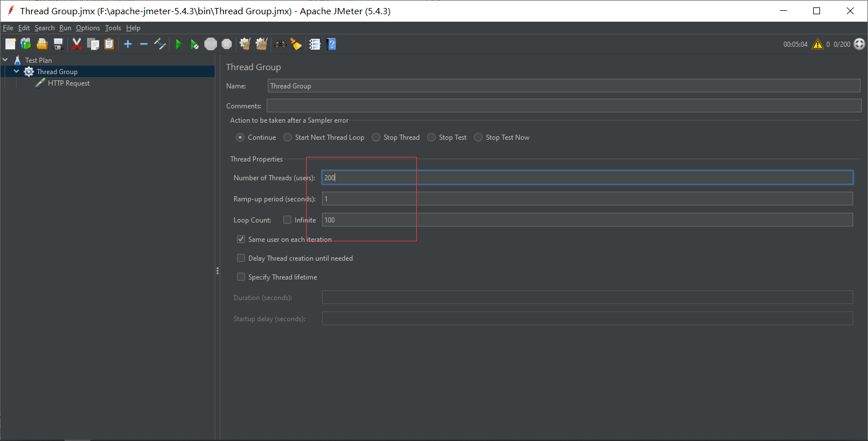Click the HTTP Request dropper icon
Viewport: 868px width, 441px height.
coord(40,83)
